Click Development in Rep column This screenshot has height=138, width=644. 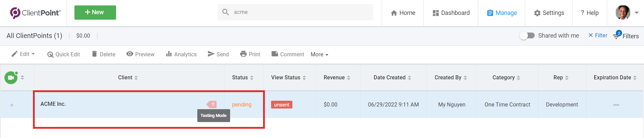coord(562,105)
